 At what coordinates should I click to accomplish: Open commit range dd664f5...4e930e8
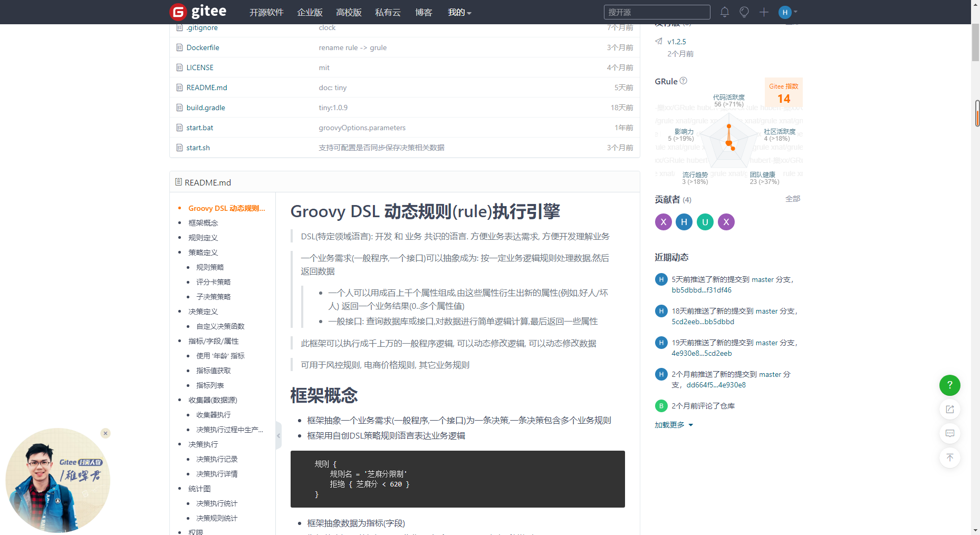[716, 385]
